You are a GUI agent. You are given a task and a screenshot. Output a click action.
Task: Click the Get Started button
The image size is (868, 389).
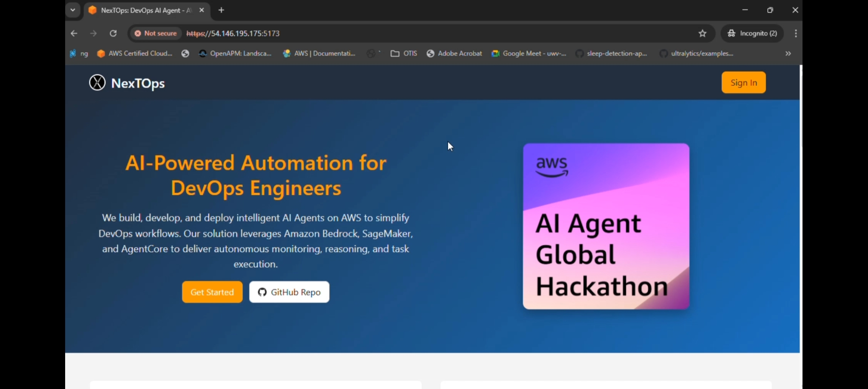(212, 292)
